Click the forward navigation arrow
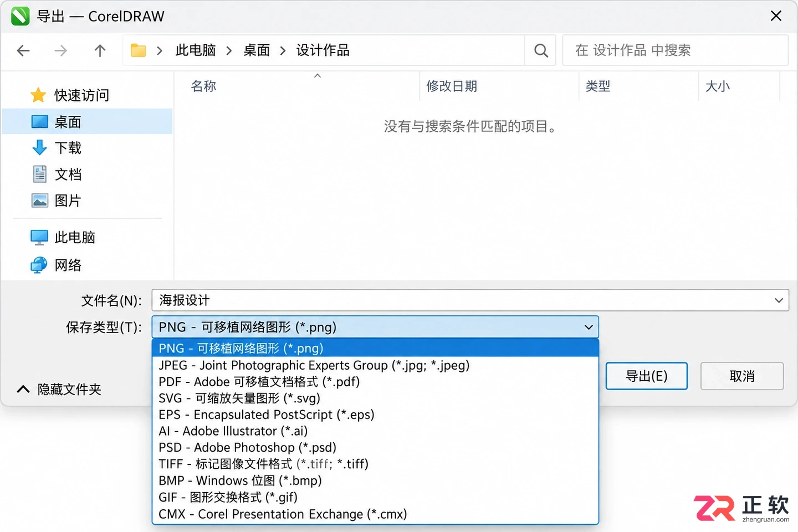Image resolution: width=798 pixels, height=532 pixels. pyautogui.click(x=60, y=50)
